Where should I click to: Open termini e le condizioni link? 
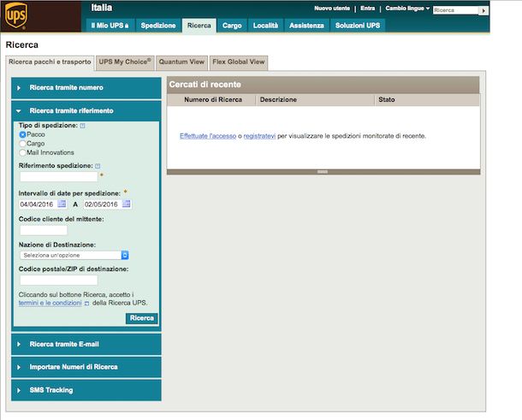coord(50,303)
